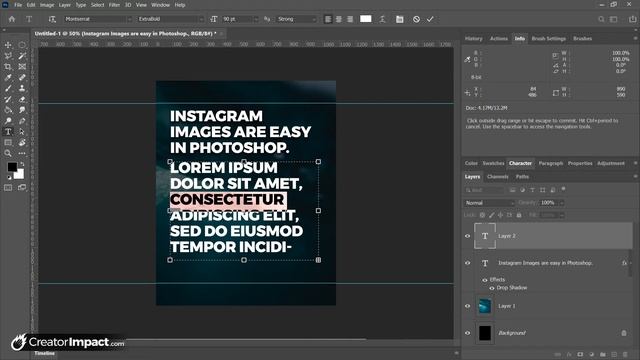Select the Magic Wand tool

pyautogui.click(x=22, y=56)
